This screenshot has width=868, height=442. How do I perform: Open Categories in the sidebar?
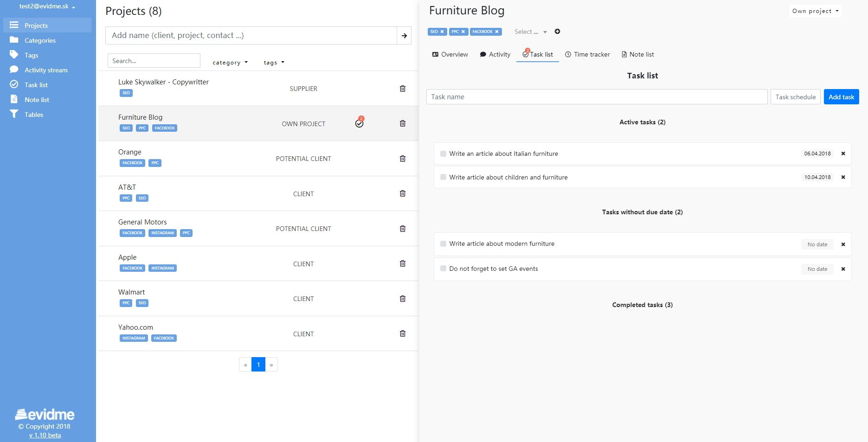click(x=40, y=40)
